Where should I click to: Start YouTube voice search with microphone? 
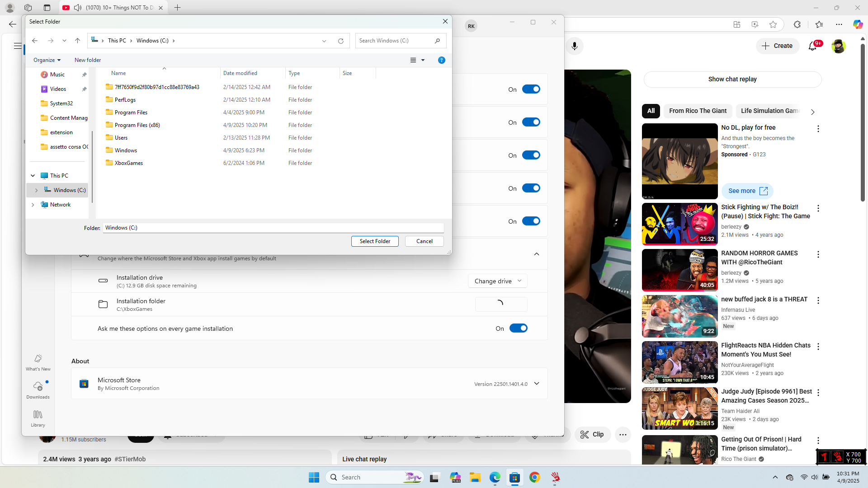(575, 46)
